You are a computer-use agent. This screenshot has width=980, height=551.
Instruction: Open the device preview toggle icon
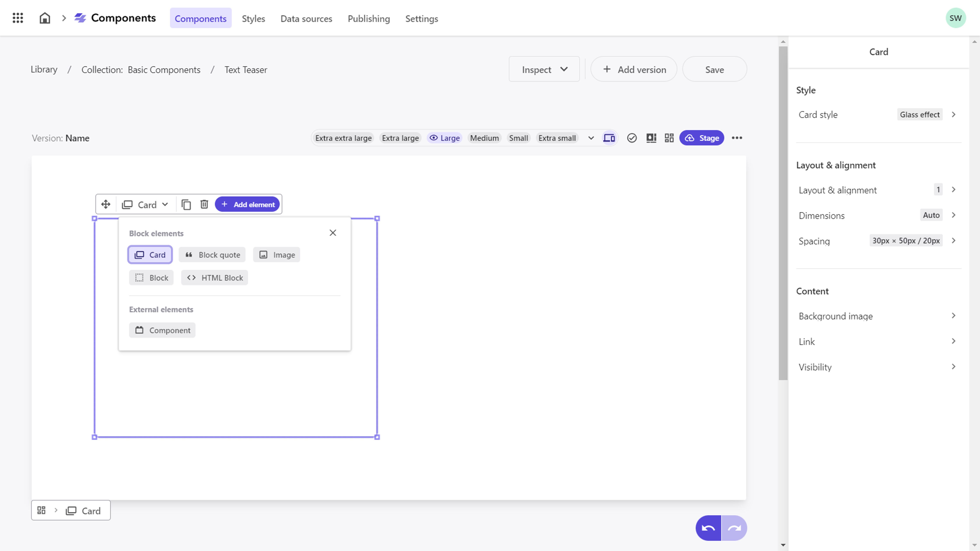(x=609, y=138)
